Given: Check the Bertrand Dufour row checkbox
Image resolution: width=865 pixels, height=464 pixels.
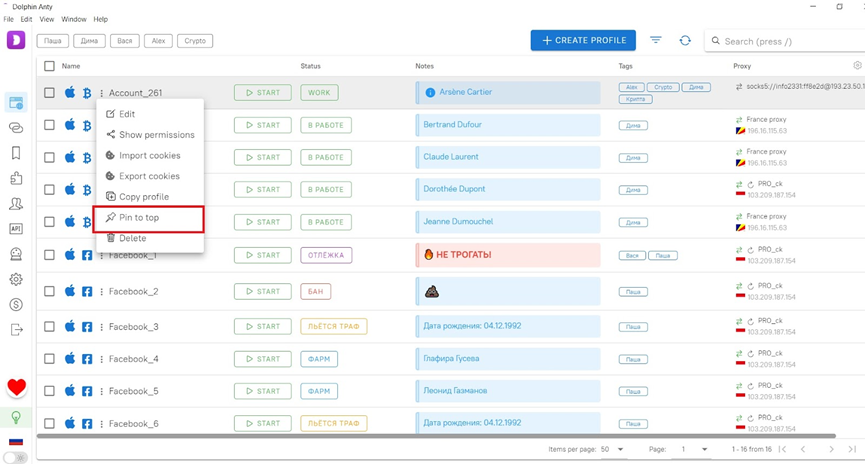Looking at the screenshot, I should tap(49, 125).
